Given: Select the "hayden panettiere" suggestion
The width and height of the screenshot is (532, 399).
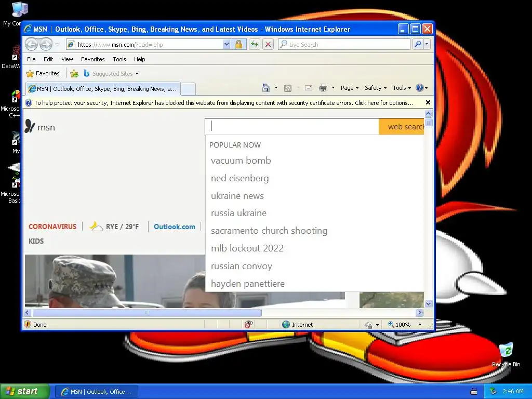Looking at the screenshot, I should click(248, 284).
